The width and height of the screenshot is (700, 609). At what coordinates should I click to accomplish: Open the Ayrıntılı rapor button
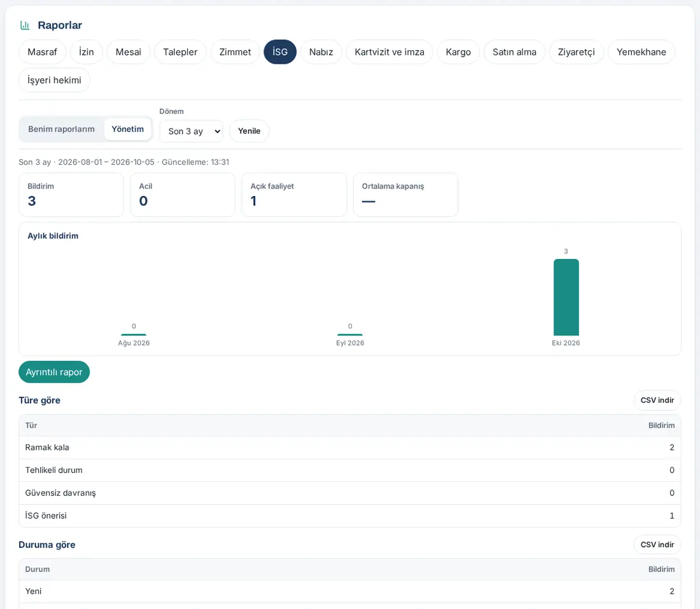click(x=54, y=372)
